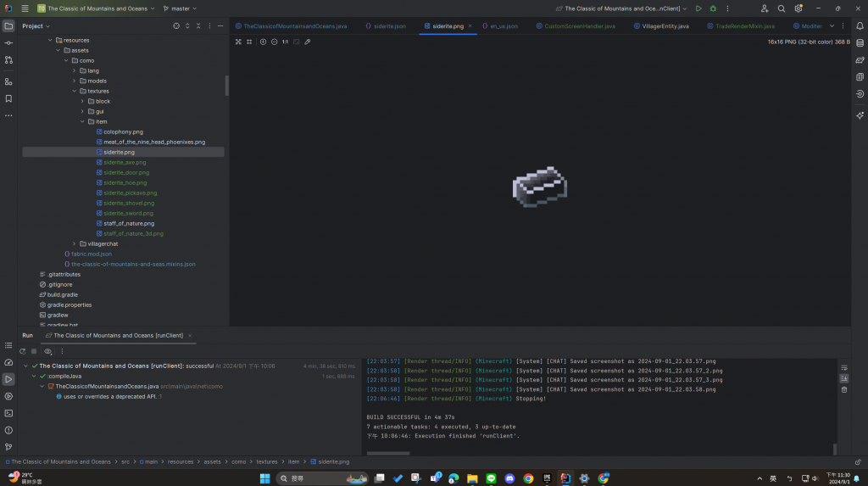
Task: Select opened file in Project tree
Action: point(176,26)
